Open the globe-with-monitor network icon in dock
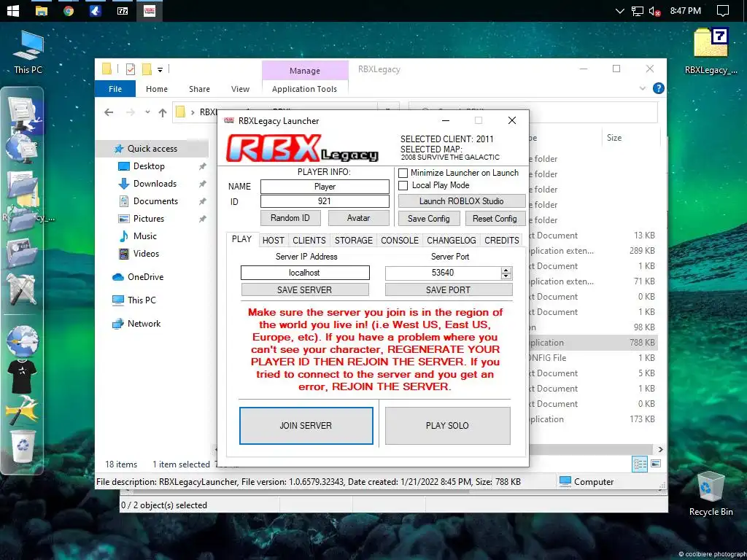The width and height of the screenshot is (747, 560). coord(21,148)
